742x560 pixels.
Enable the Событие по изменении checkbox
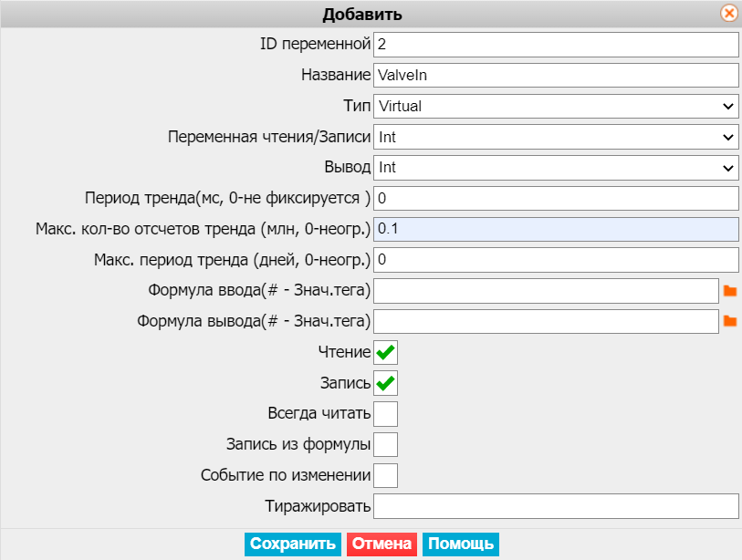pos(386,475)
